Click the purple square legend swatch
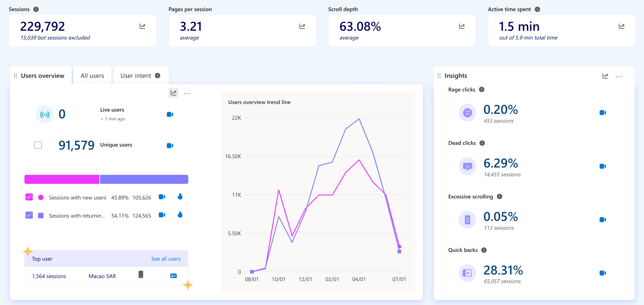Image resolution: width=644 pixels, height=305 pixels. click(x=41, y=216)
